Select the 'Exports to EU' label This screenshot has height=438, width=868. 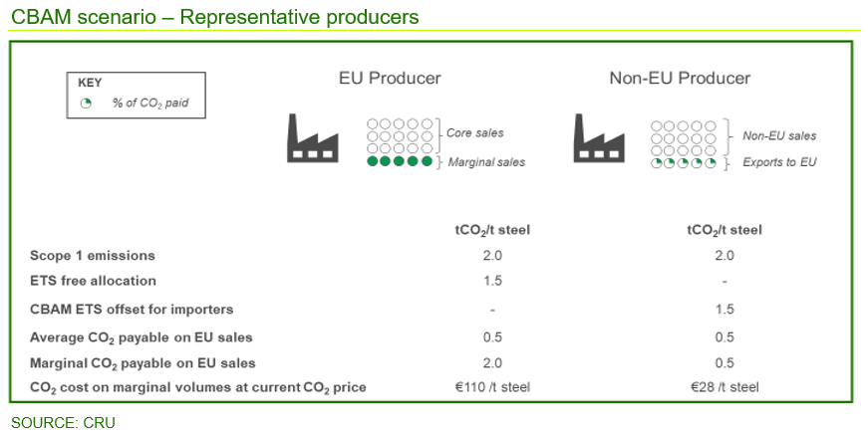point(779,161)
